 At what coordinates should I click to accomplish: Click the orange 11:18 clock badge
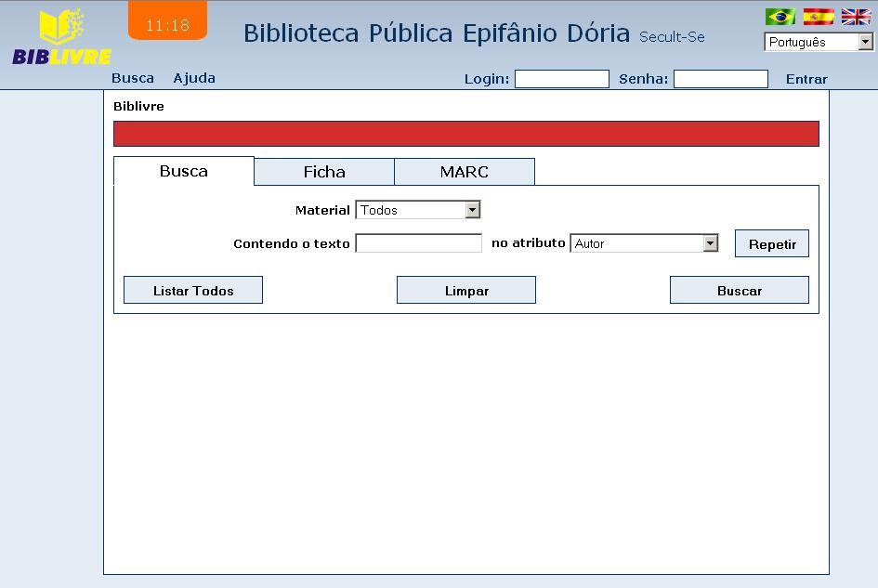167,20
